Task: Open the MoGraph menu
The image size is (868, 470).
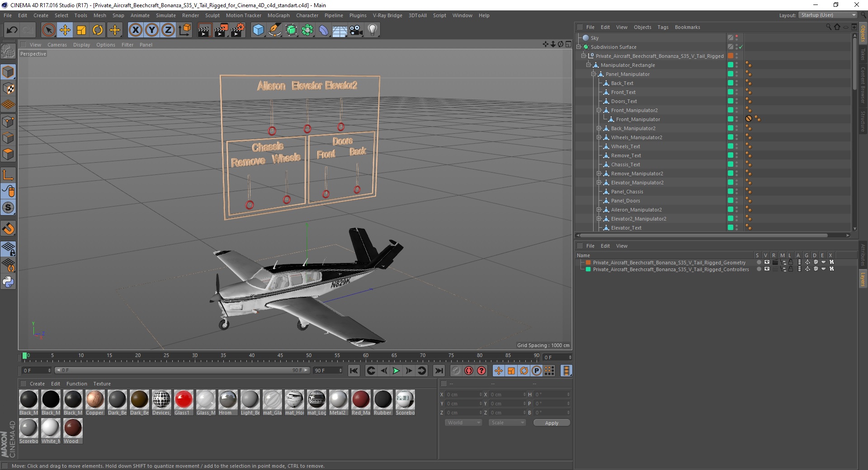Action: [278, 15]
